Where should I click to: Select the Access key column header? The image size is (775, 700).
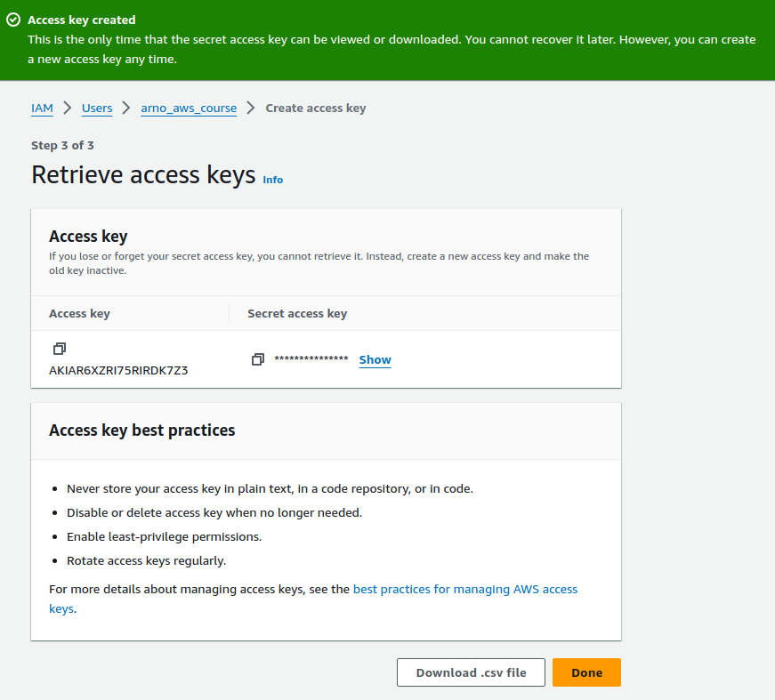click(x=78, y=313)
